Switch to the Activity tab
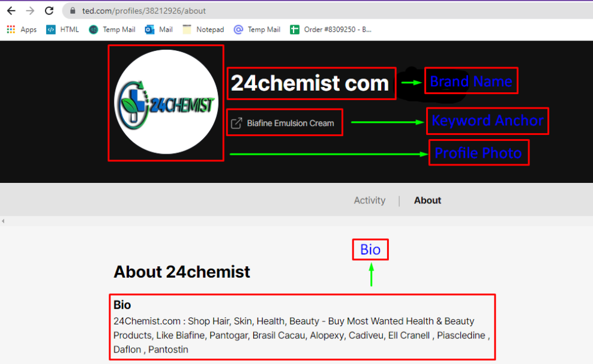This screenshot has height=364, width=593. click(x=369, y=200)
